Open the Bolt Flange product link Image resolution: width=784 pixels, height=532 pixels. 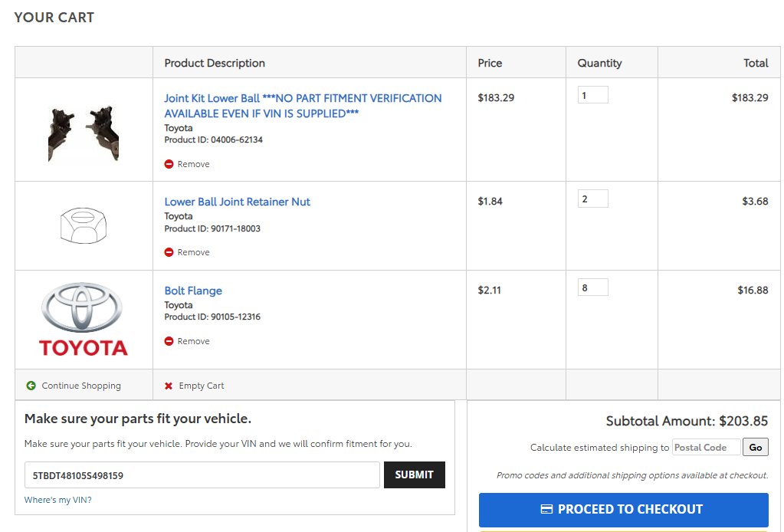tap(193, 291)
